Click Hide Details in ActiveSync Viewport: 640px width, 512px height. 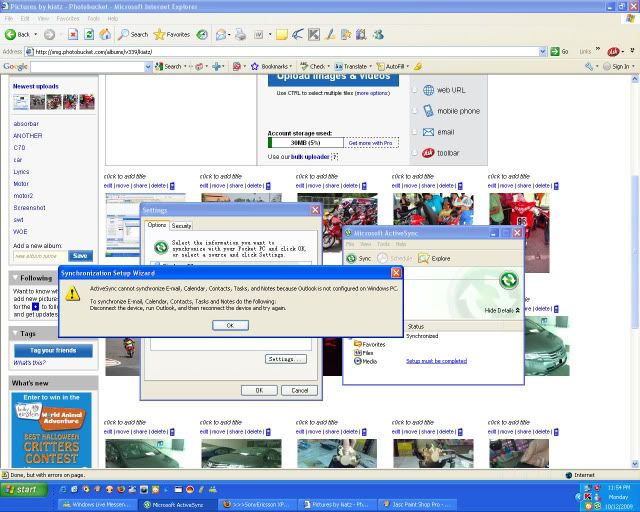[x=502, y=310]
